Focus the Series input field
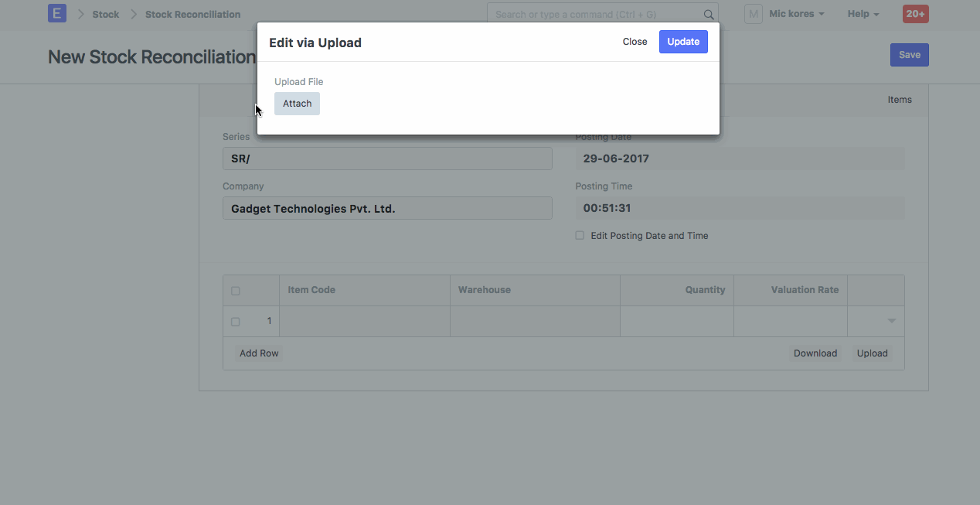 387,159
